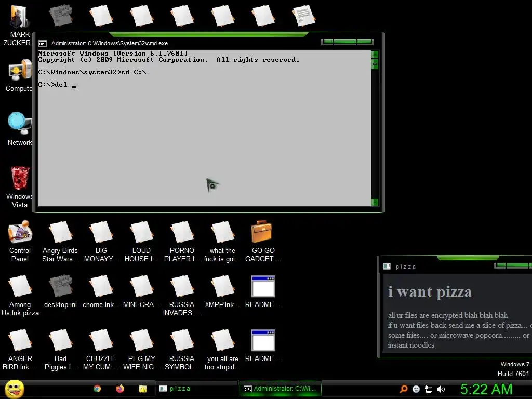Click the cmd scrollbar thumb
The image size is (532, 399).
[x=375, y=64]
